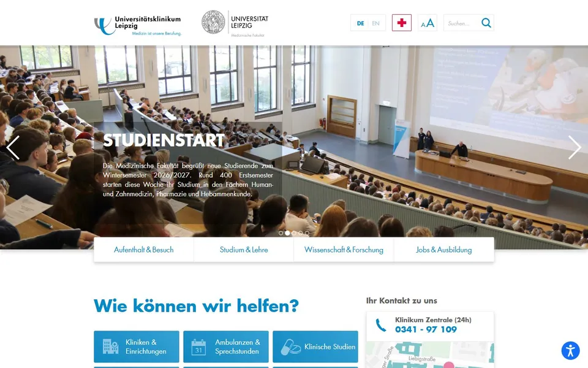588x368 pixels.
Task: Submit search with the magnifier icon
Action: click(486, 23)
